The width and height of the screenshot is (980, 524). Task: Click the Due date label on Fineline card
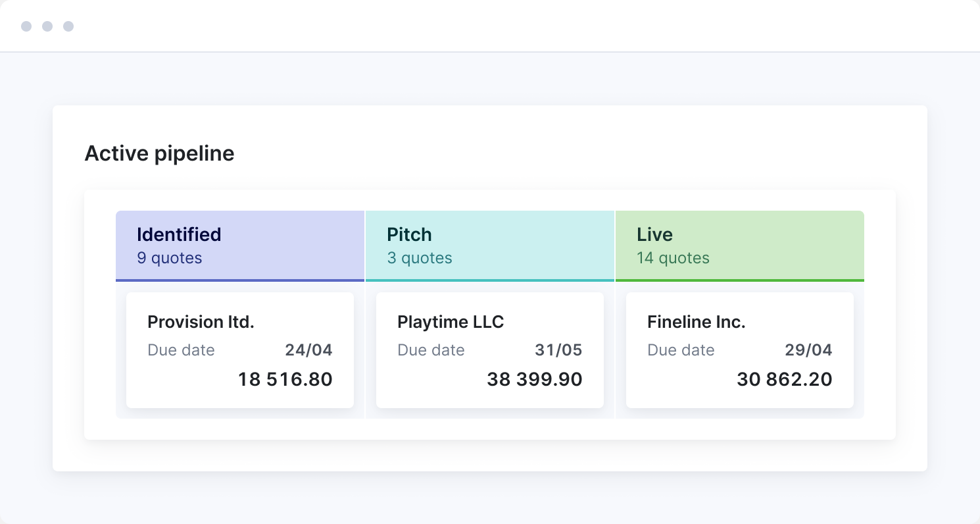[x=681, y=350]
